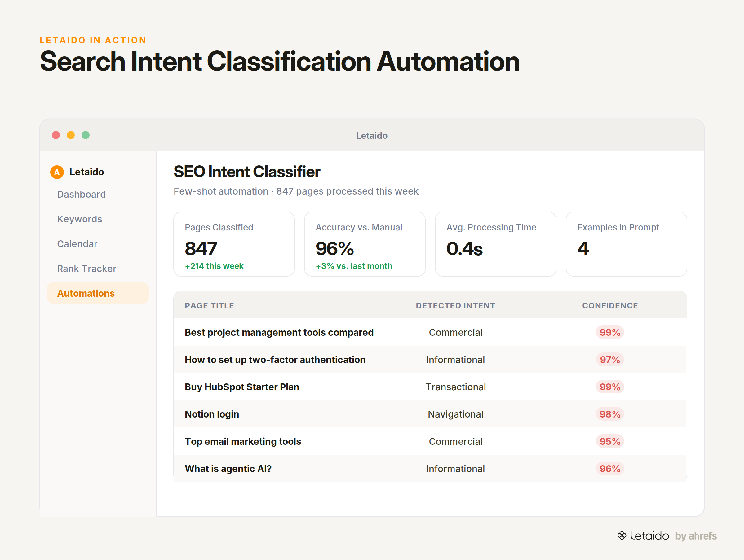Open the Avg. Processing Time card
744x560 pixels.
[x=496, y=244]
